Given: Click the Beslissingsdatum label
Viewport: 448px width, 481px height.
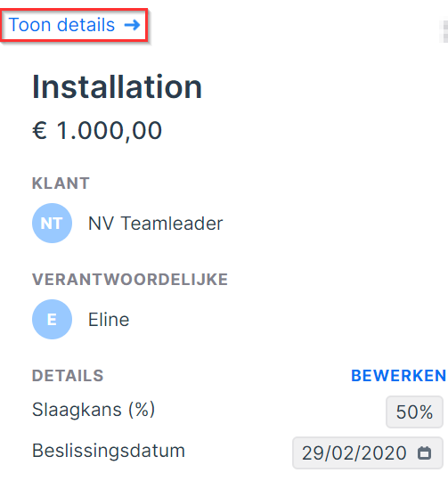Looking at the screenshot, I should [x=109, y=451].
